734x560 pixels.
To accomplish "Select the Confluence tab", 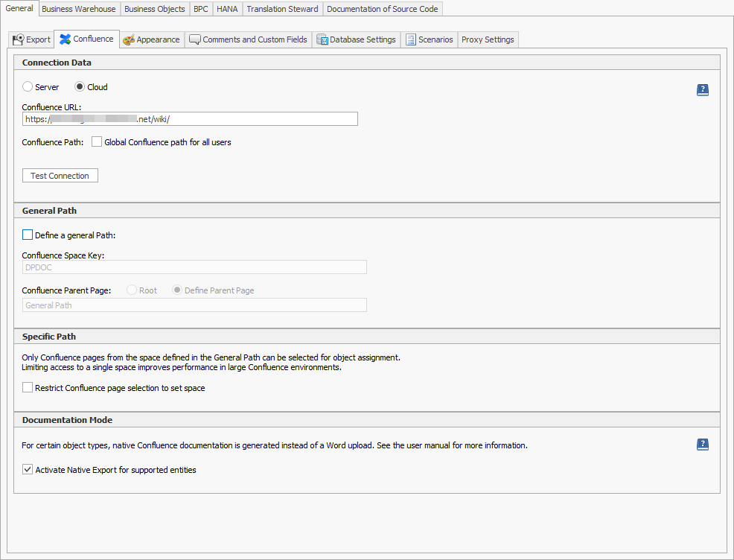I will click(86, 39).
